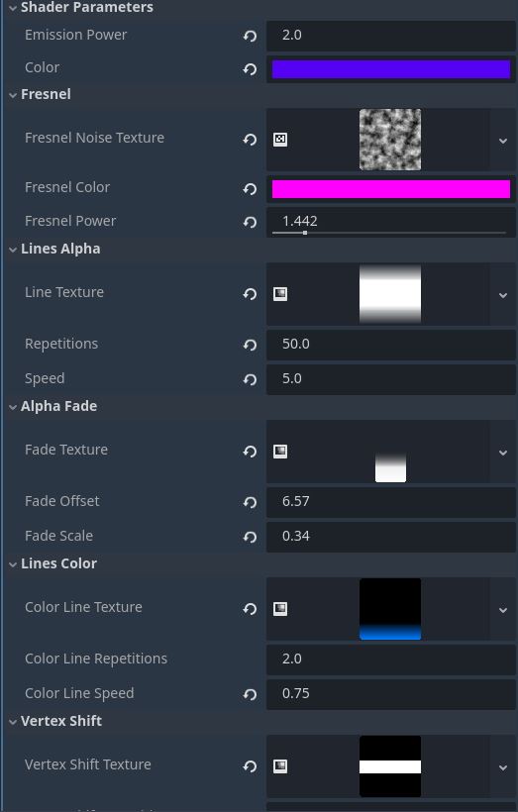Select the Fade Scale value field
Viewport: 518px width, 812px height.
coord(391,537)
